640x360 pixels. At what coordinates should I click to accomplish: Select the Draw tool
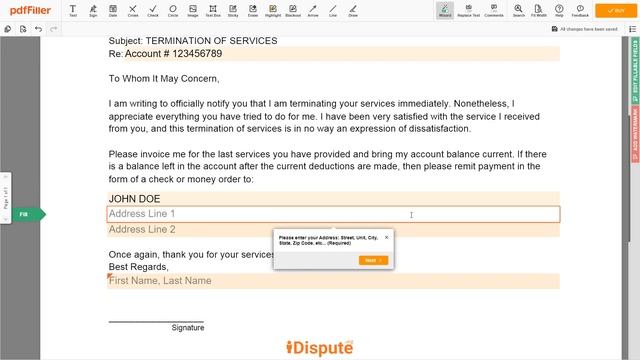pyautogui.click(x=353, y=11)
